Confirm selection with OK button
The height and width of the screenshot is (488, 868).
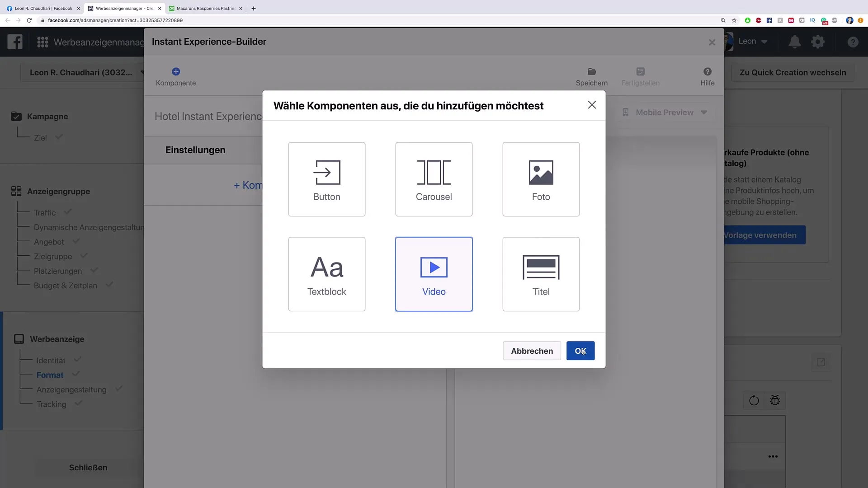click(580, 351)
